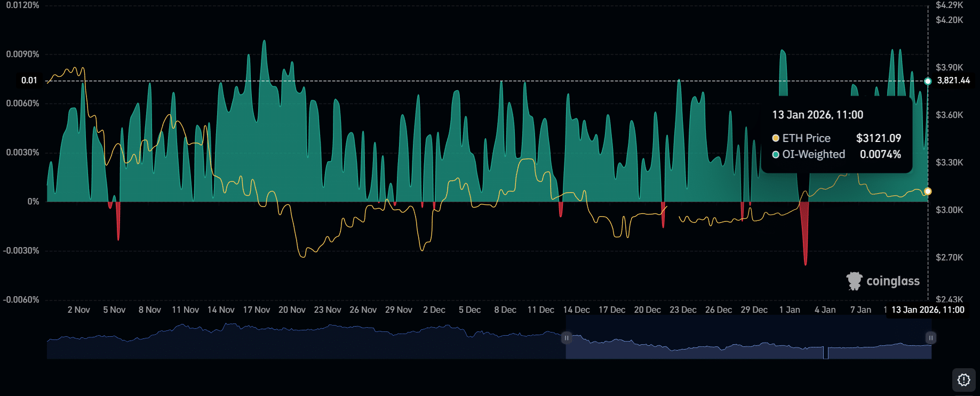Image resolution: width=980 pixels, height=396 pixels.
Task: Click the 1 Jan date tick label
Action: coord(790,310)
